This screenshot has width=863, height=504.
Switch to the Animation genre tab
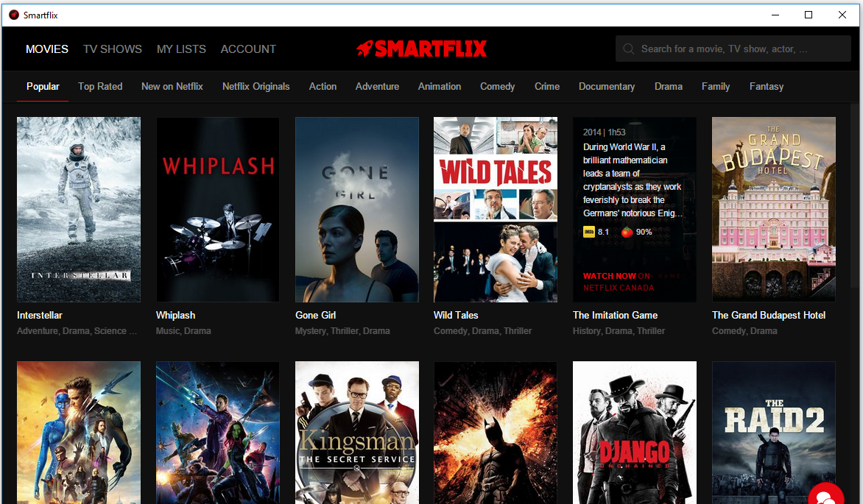[439, 86]
